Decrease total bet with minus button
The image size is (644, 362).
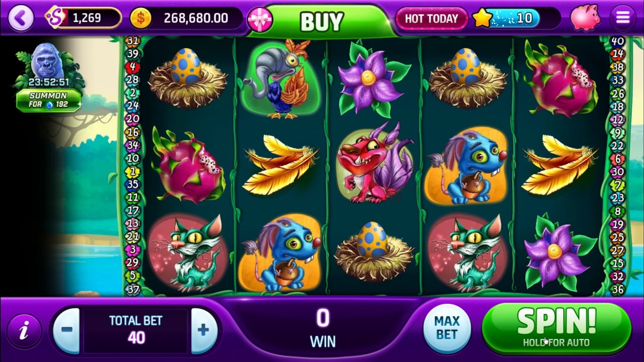click(66, 330)
